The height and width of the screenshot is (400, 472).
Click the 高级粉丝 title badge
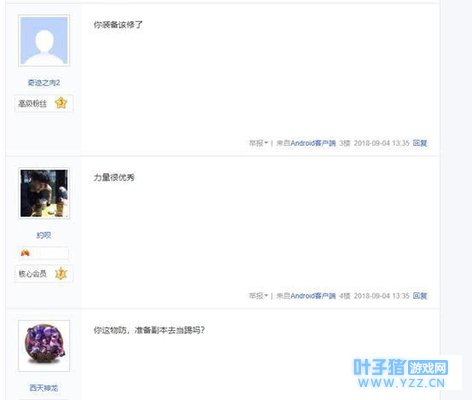coord(32,104)
